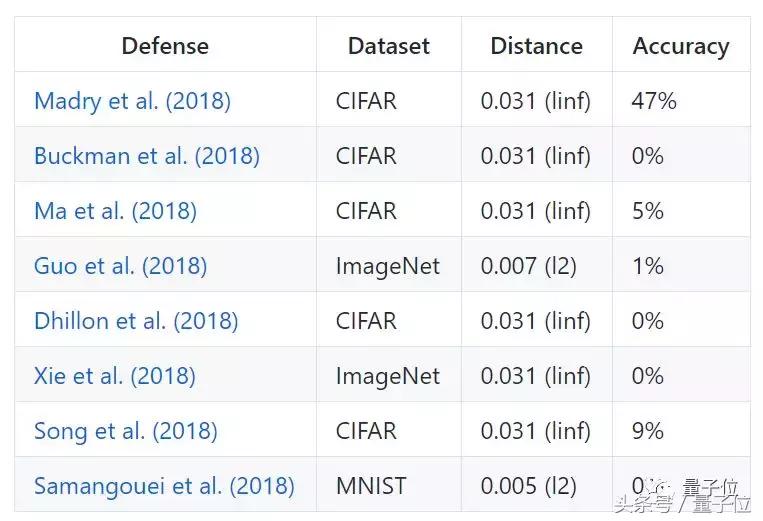Open the Ma et al. (2018) reference
Viewport: 763px width, 521px height.
pyautogui.click(x=115, y=211)
